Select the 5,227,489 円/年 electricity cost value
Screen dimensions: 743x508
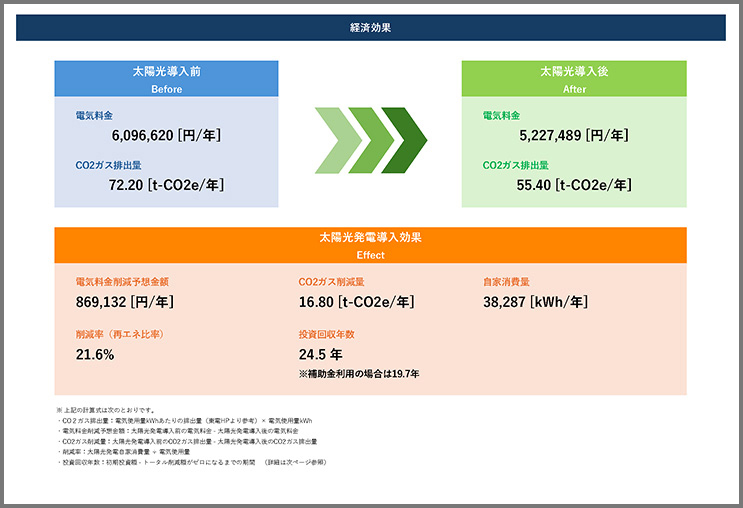click(573, 135)
